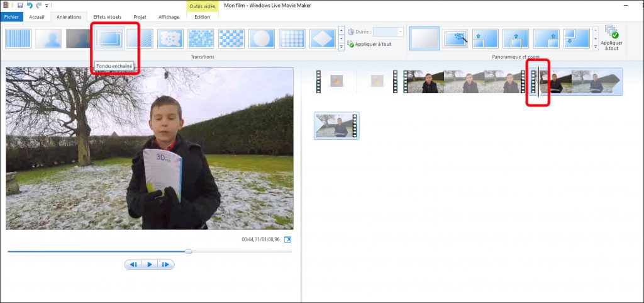Viewport: 644px width, 303px height.
Task: Open the Effets visuels tab
Action: tap(108, 17)
